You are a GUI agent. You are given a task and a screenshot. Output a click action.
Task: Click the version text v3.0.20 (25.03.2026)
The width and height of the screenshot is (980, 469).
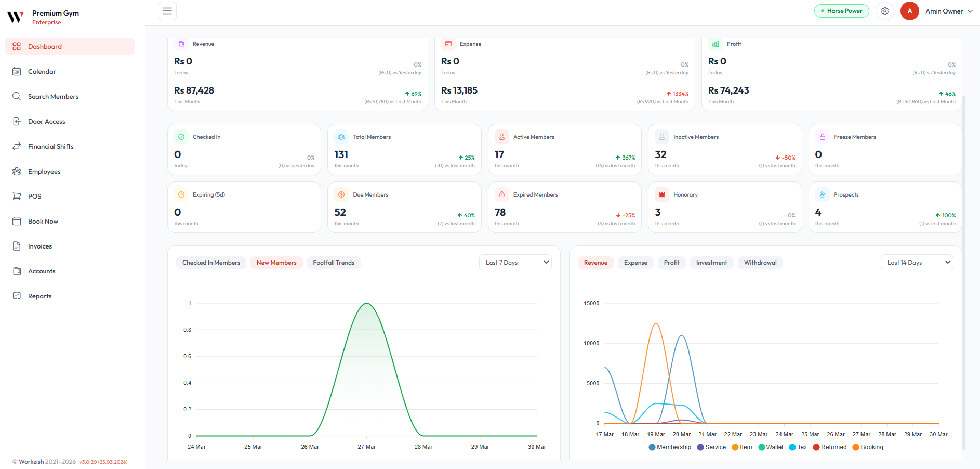103,462
